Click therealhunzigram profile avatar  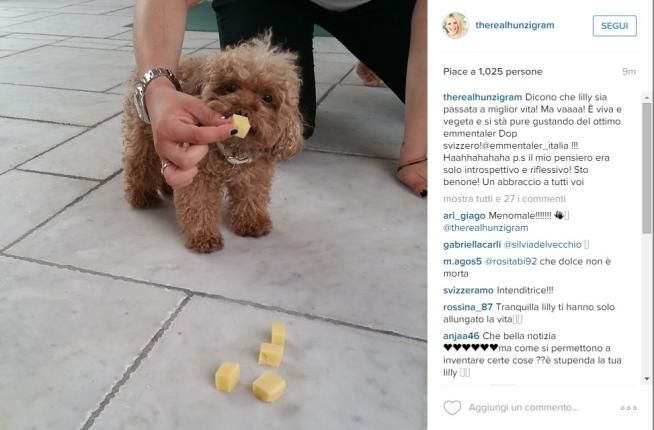455,25
